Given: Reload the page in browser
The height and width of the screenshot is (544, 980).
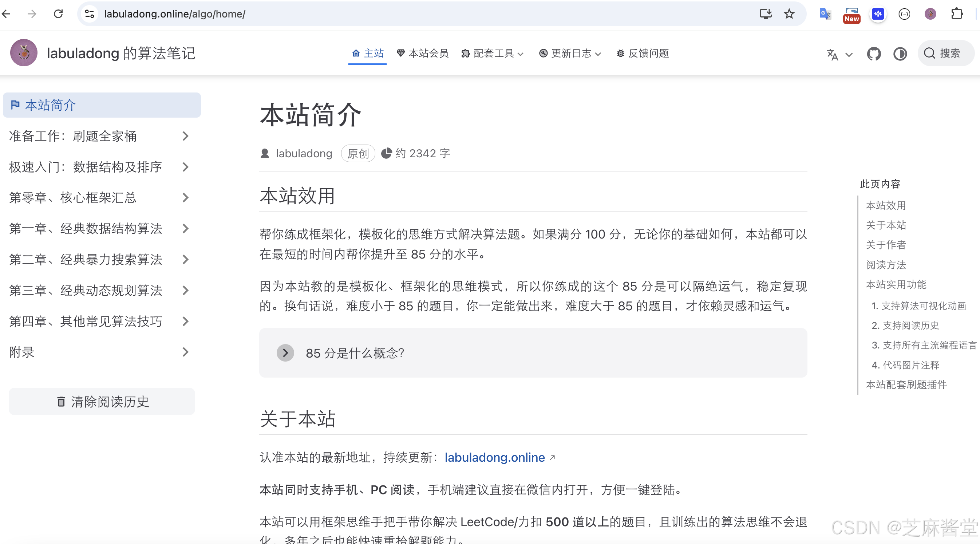Looking at the screenshot, I should click(x=58, y=14).
